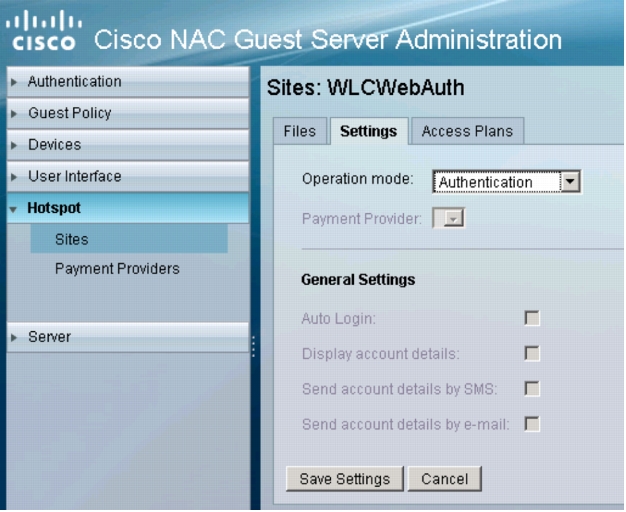Open the Payment Provider dropdown
This screenshot has height=512, width=626.
pos(449,218)
